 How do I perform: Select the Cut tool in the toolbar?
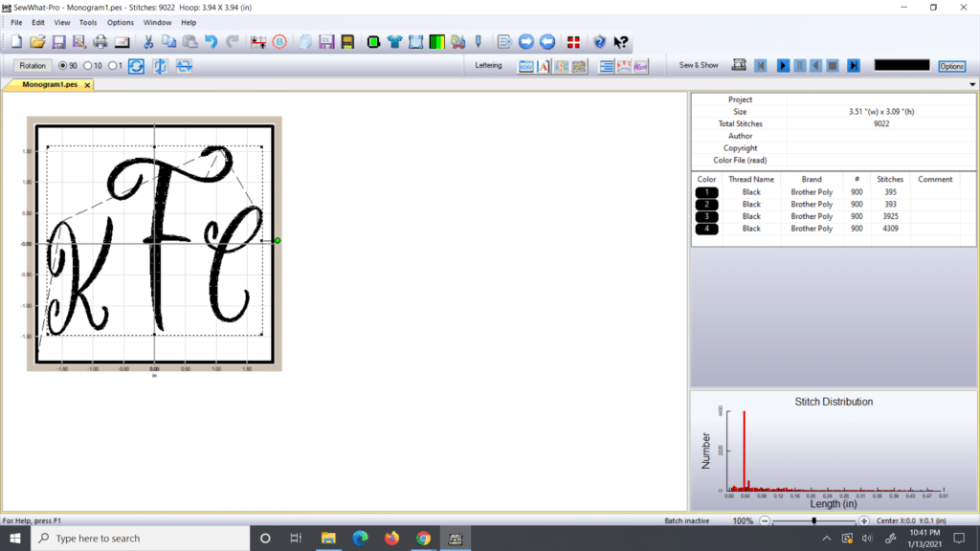pyautogui.click(x=148, y=44)
